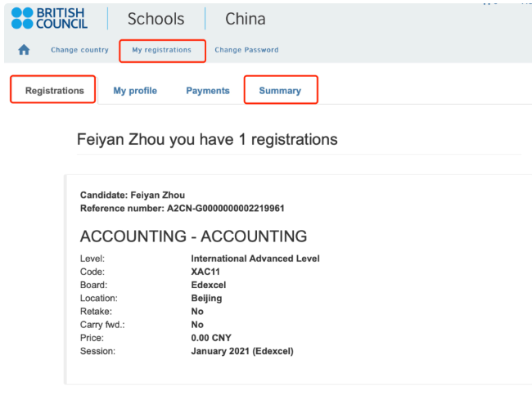
Task: Open the Change Password link
Action: 246,50
